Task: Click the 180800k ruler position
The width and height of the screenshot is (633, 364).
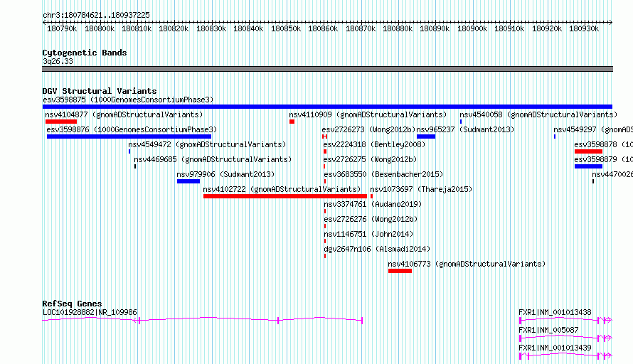Action: pyautogui.click(x=100, y=28)
